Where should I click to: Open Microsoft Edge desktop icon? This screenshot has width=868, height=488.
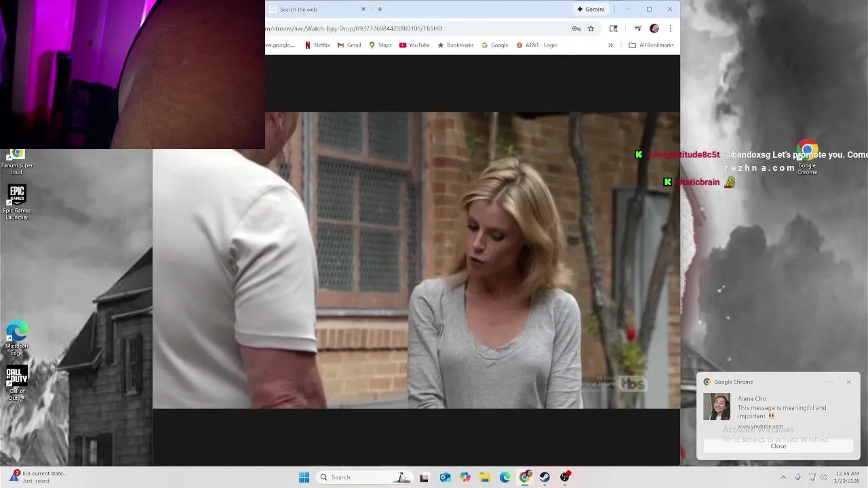17,339
